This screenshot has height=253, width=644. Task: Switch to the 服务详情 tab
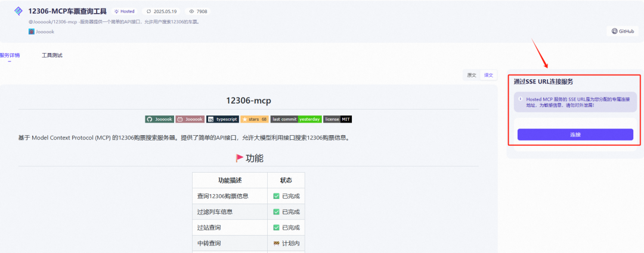(x=9, y=55)
